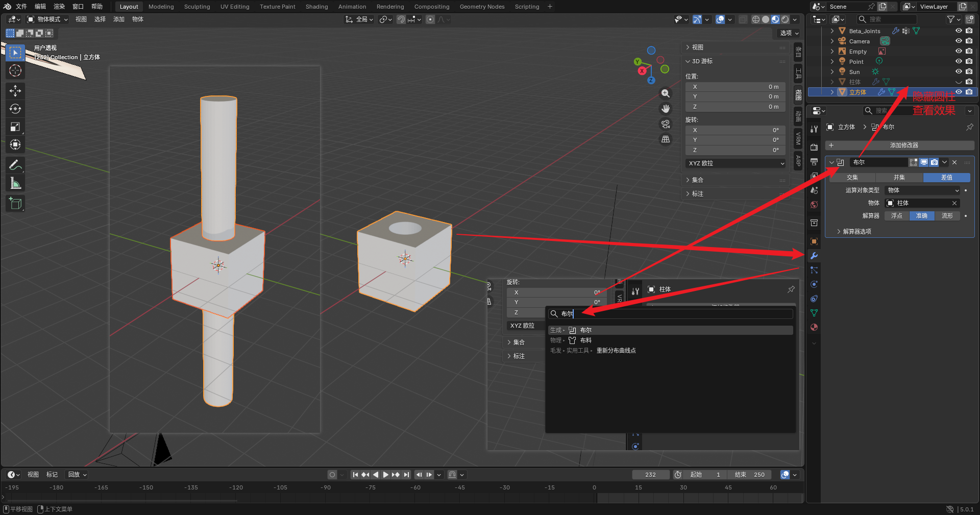Select the Annotate pencil tool

(15, 165)
